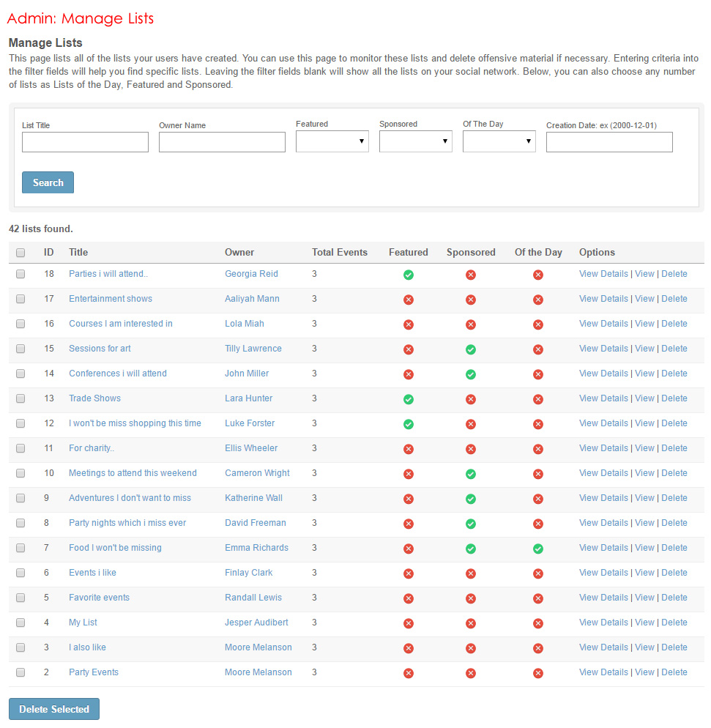Click Of the Day icon for My List
The width and height of the screenshot is (711, 728).
(538, 623)
